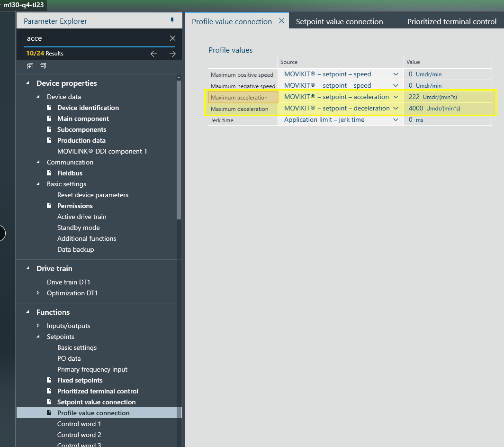Open Jerk time source dropdown

[396, 119]
